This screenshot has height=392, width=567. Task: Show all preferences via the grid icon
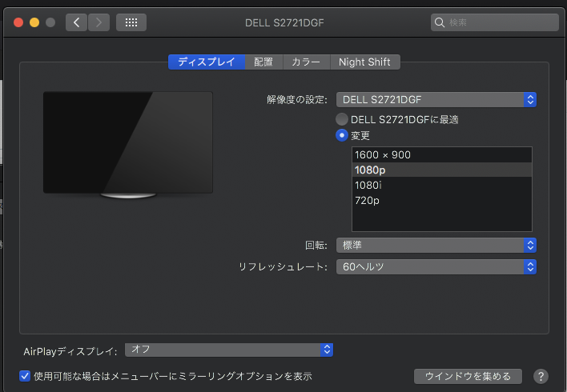[x=131, y=22]
